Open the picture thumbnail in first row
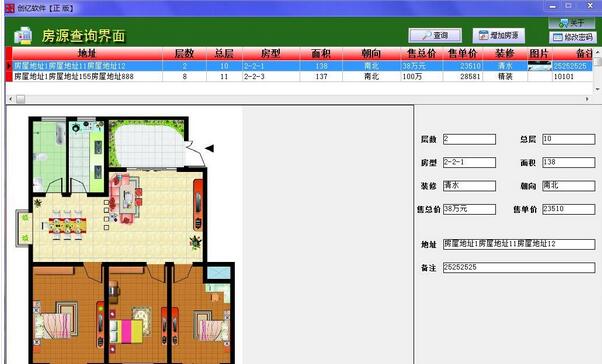This screenshot has width=602, height=364. coord(539,66)
